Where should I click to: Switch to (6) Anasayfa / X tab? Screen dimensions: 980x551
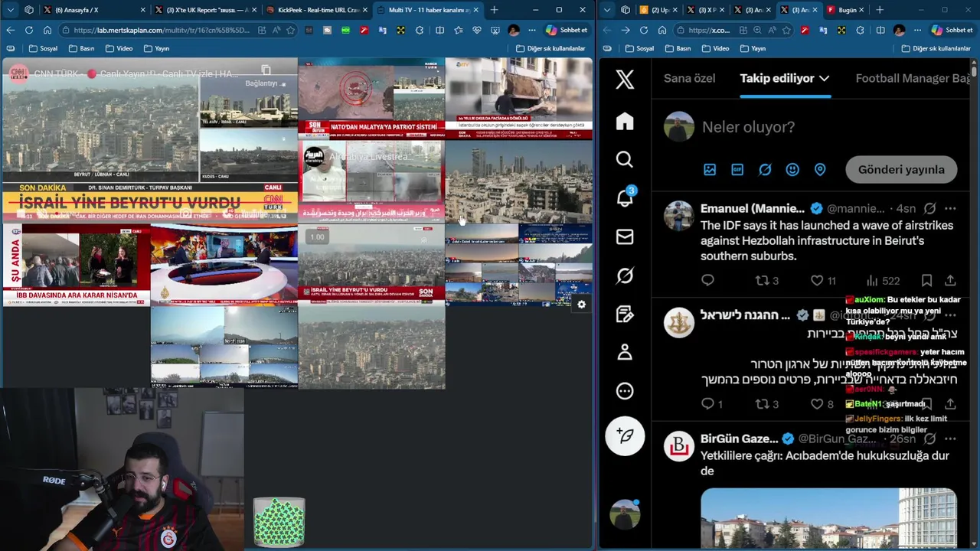(x=95, y=10)
